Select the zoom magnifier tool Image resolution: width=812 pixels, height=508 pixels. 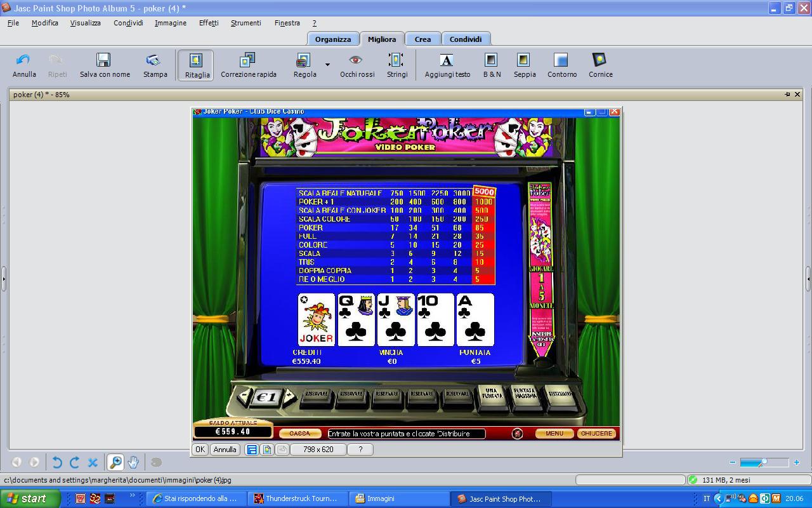pos(115,462)
